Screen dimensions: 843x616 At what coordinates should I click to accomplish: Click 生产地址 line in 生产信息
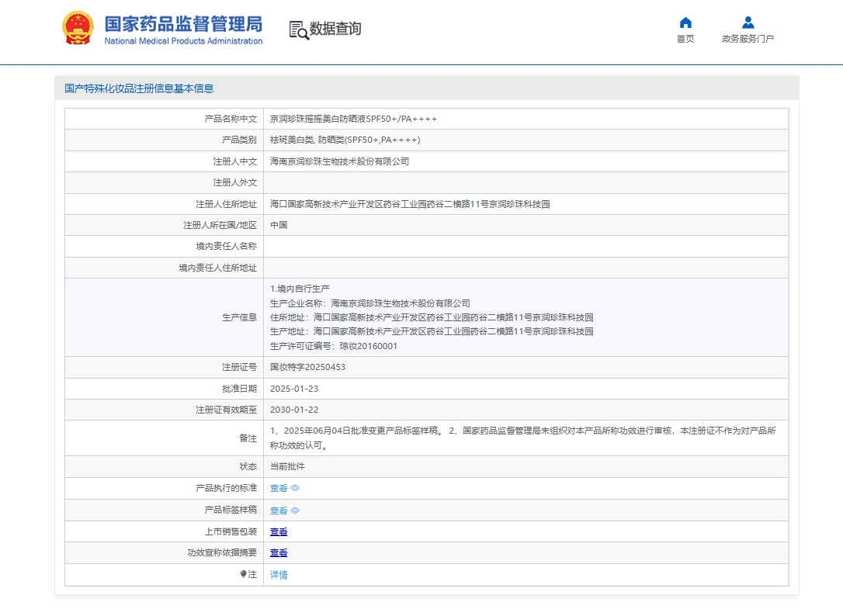click(432, 331)
